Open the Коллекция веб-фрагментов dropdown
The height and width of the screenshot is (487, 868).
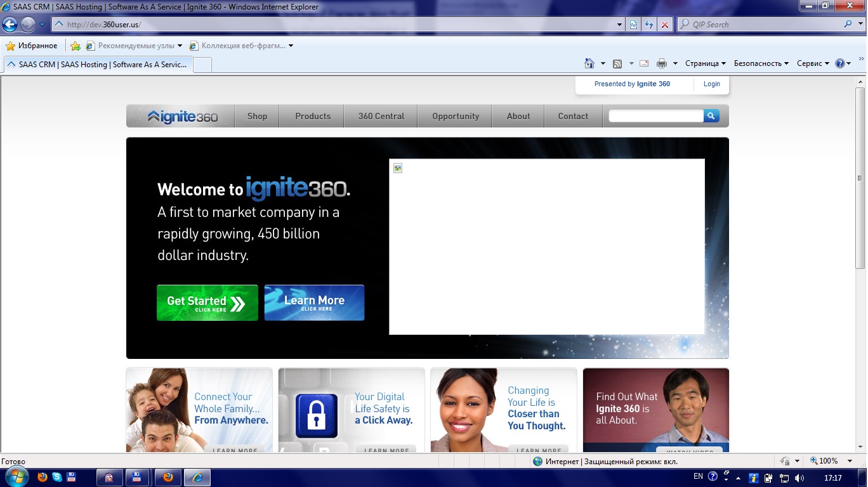coord(241,46)
